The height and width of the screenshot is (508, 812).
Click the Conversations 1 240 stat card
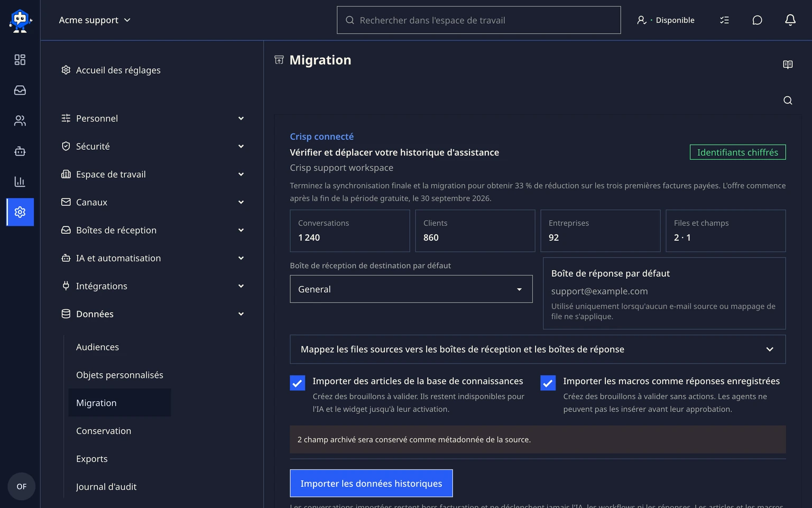pyautogui.click(x=349, y=231)
